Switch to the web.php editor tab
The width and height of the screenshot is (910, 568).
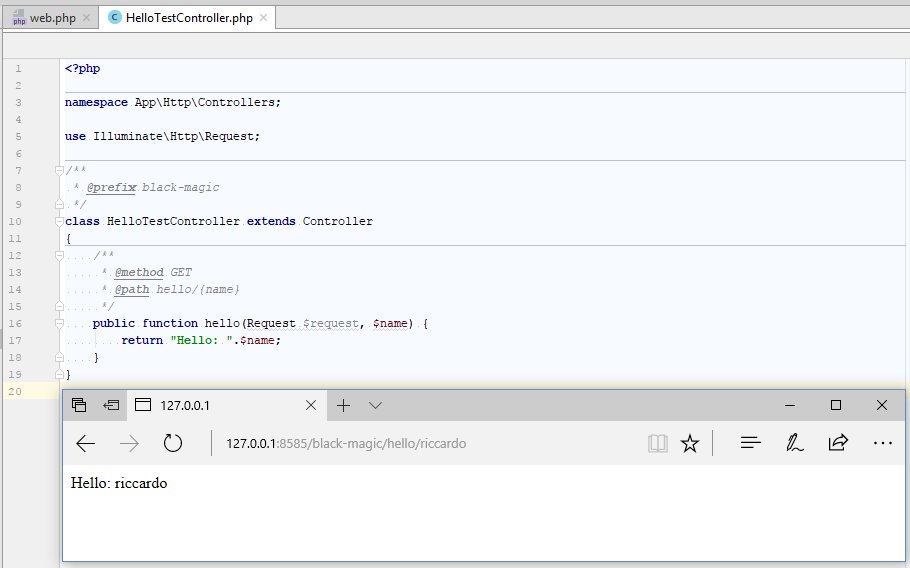point(51,17)
